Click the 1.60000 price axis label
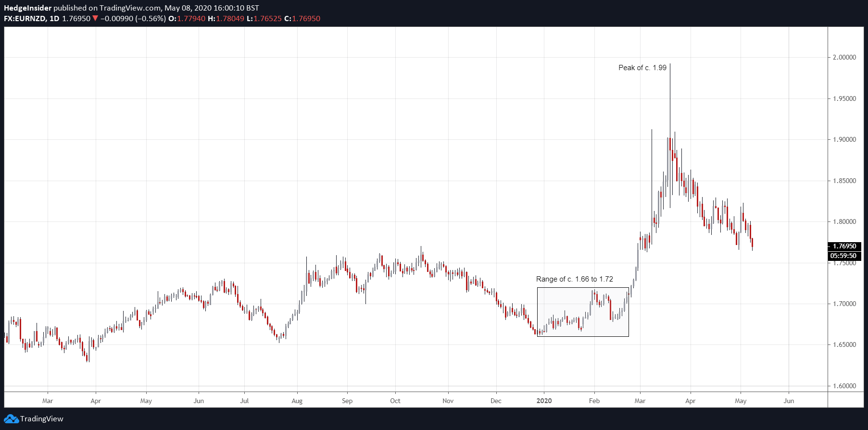This screenshot has height=430, width=868. 845,386
